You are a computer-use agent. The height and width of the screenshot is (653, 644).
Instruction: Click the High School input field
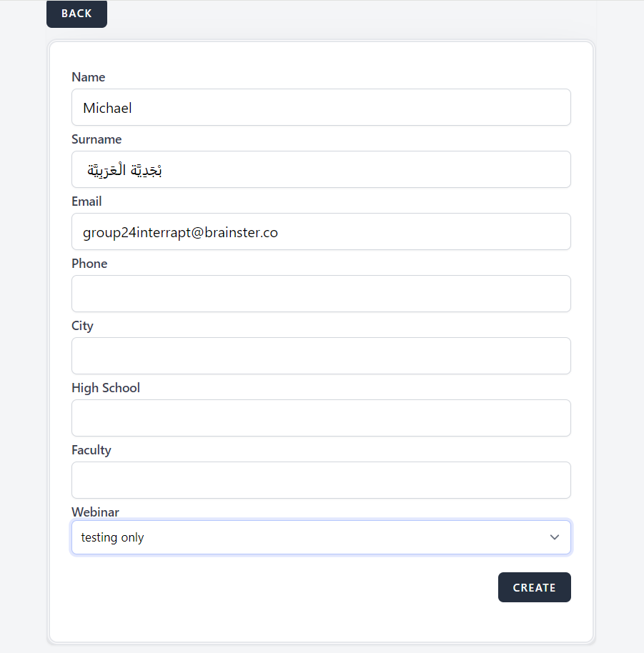(x=321, y=418)
